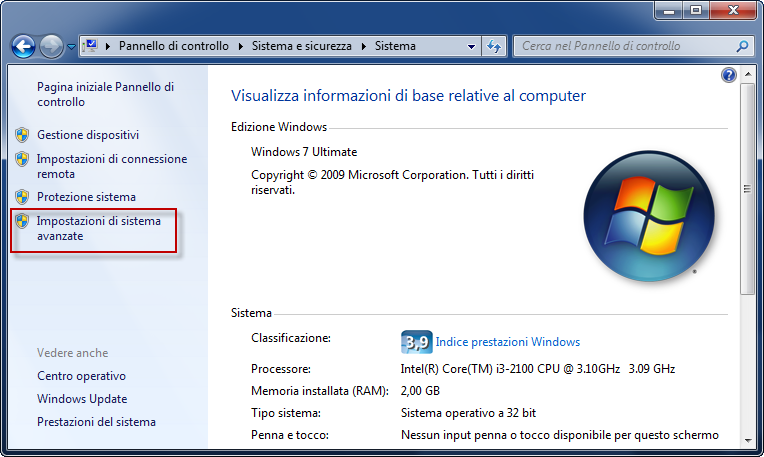This screenshot has height=457, width=764.
Task: Open the address bar history dropdown
Action: pos(471,47)
